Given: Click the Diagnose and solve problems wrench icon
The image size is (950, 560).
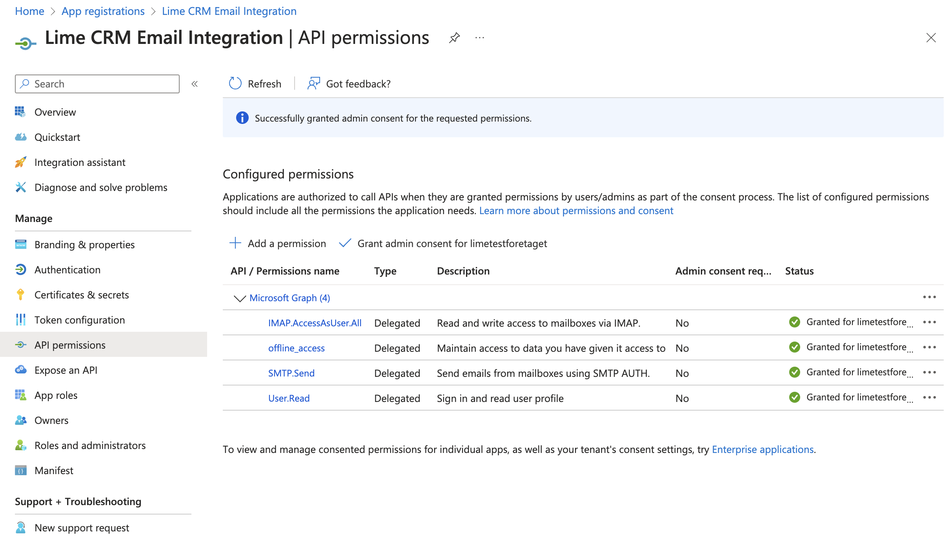Looking at the screenshot, I should (20, 187).
